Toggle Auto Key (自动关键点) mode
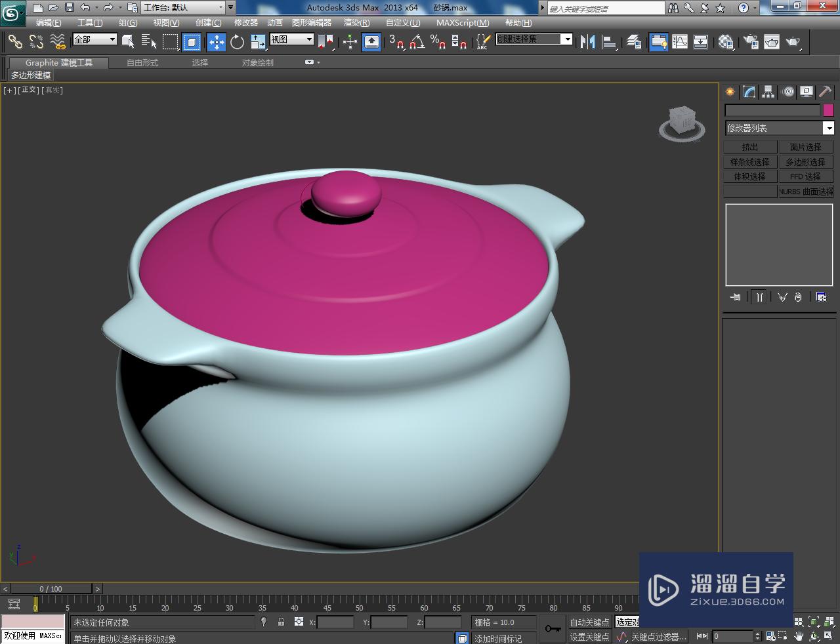Viewport: 840px width, 644px height. (x=589, y=622)
